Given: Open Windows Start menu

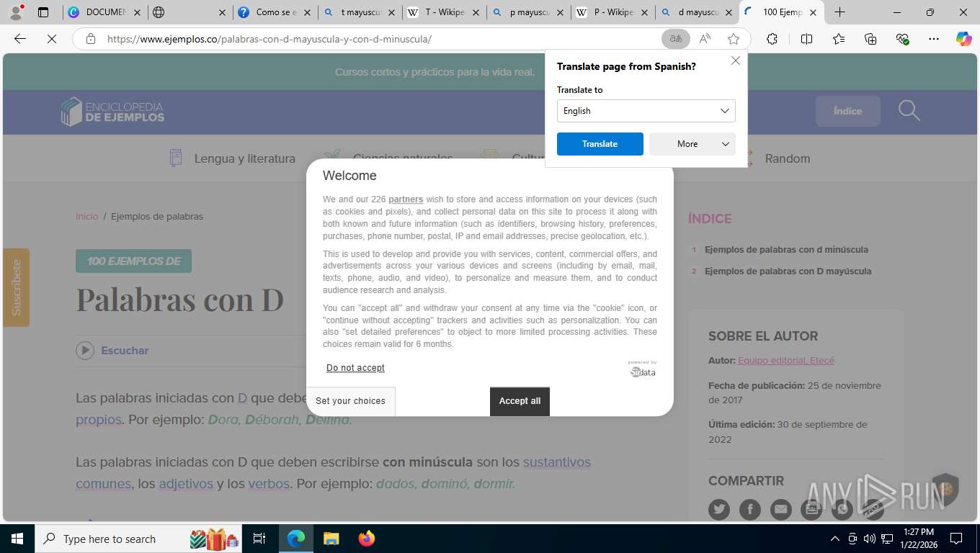Looking at the screenshot, I should coord(17,539).
